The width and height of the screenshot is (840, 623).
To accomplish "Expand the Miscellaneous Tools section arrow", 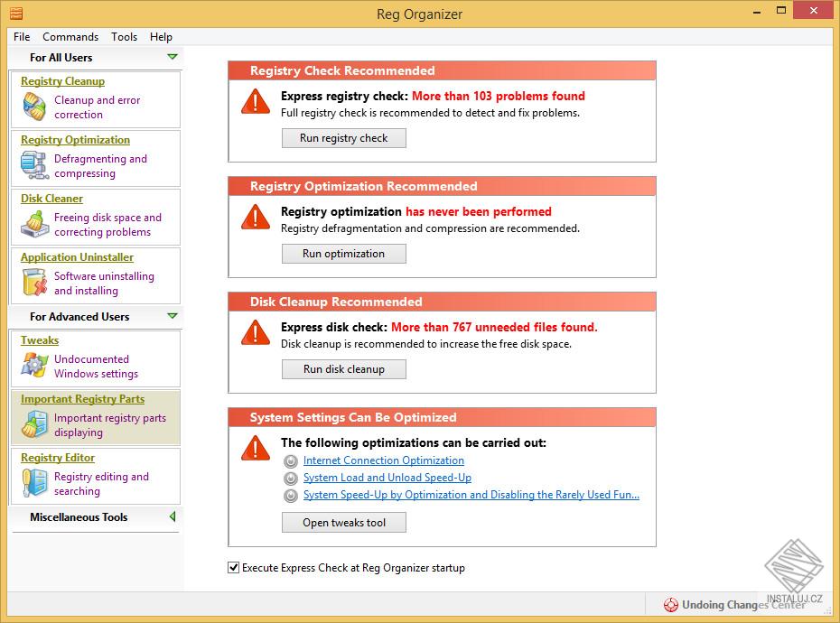I will point(173,517).
